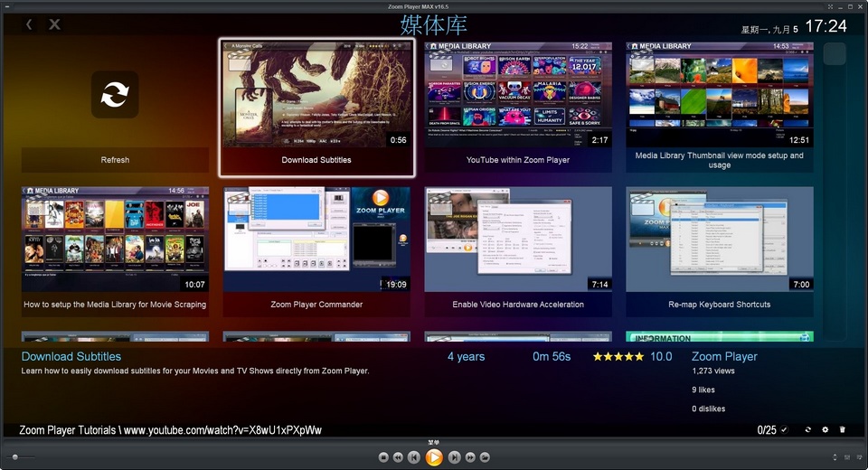This screenshot has width=868, height=470.
Task: Open file using folder icon
Action: (485, 457)
